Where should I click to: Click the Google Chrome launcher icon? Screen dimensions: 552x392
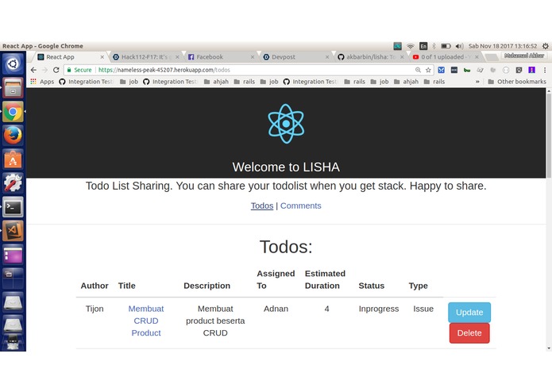coord(13,112)
